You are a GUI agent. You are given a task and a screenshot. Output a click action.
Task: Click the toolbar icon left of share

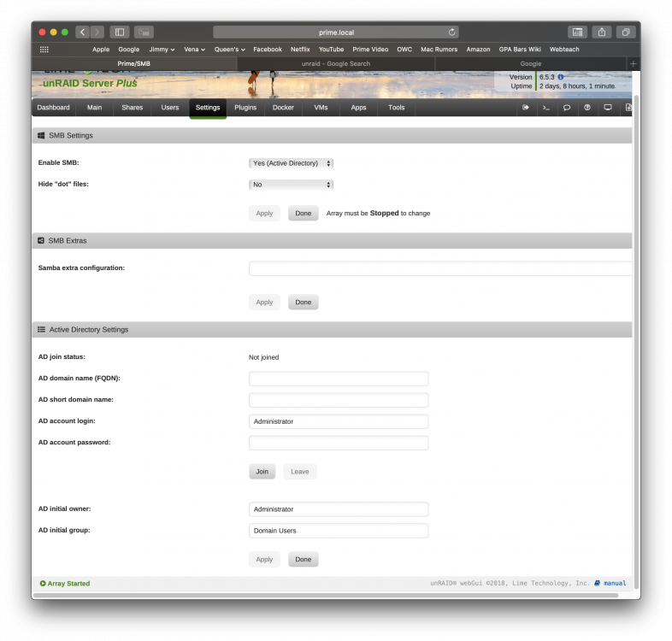coord(578,32)
